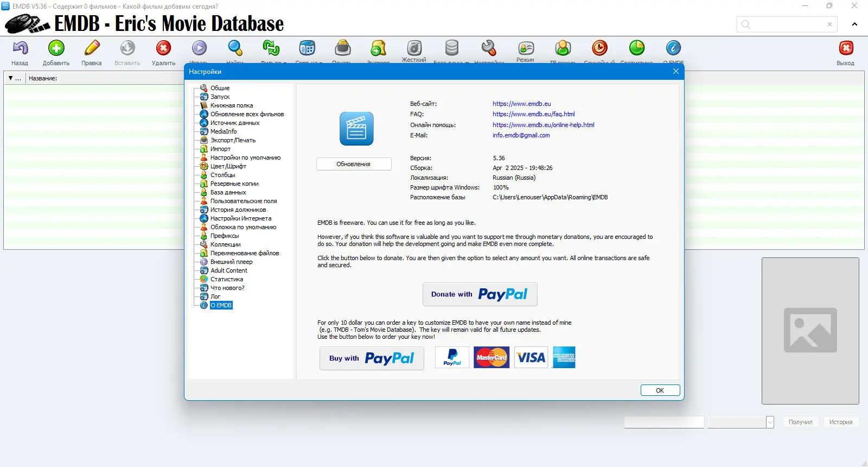Screen dimensions: 868x467
Task: Open Настройки по умолчанию section
Action: tap(245, 157)
